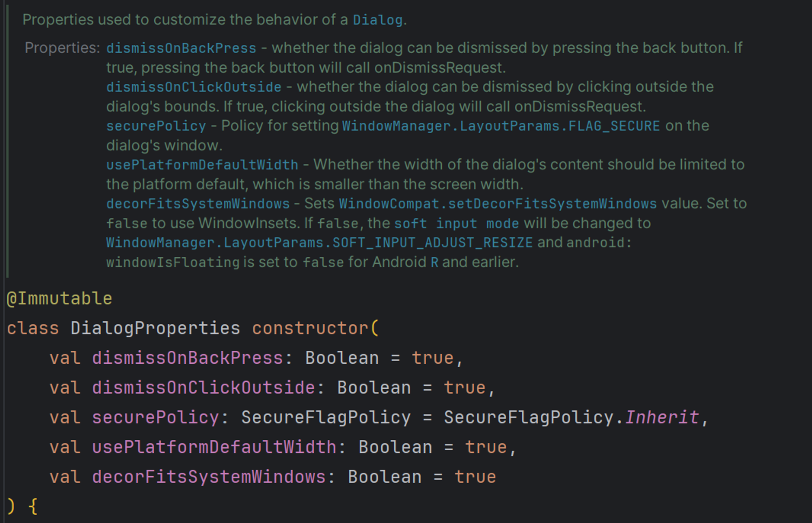Click usePlatformDefaultWidth parameter in the constructor
The height and width of the screenshot is (523, 812).
(x=214, y=447)
